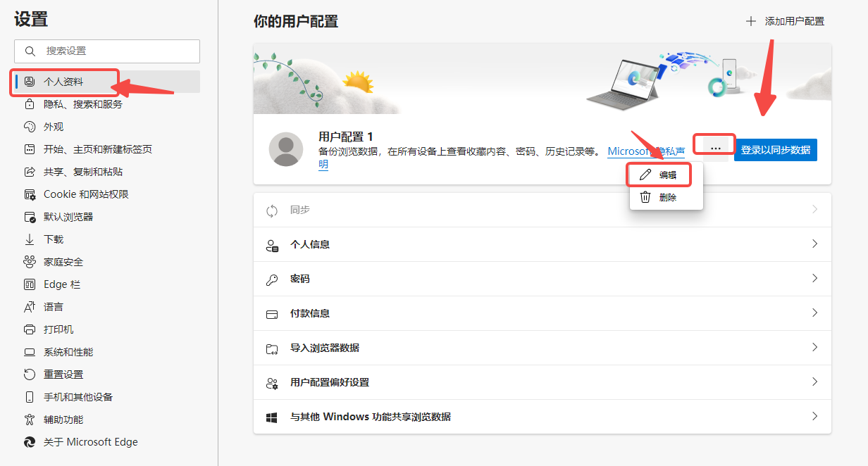Expand the 付款信息 row chevron
This screenshot has width=868, height=466.
[x=814, y=313]
